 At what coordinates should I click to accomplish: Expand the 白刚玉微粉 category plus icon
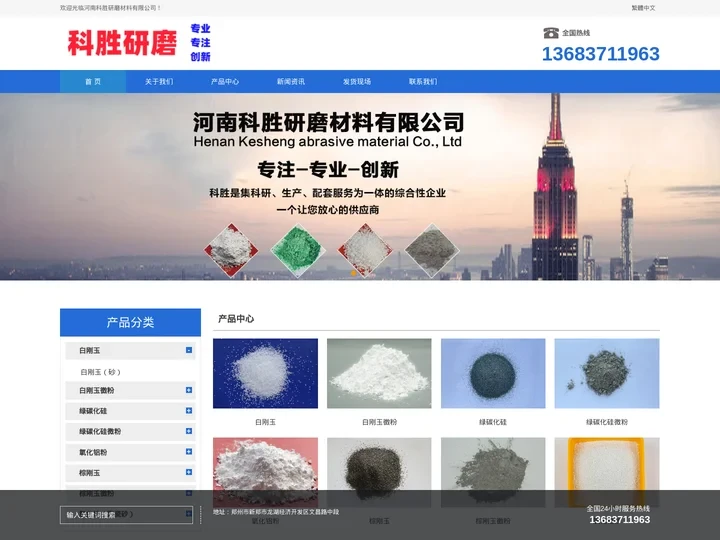pyautogui.click(x=189, y=390)
